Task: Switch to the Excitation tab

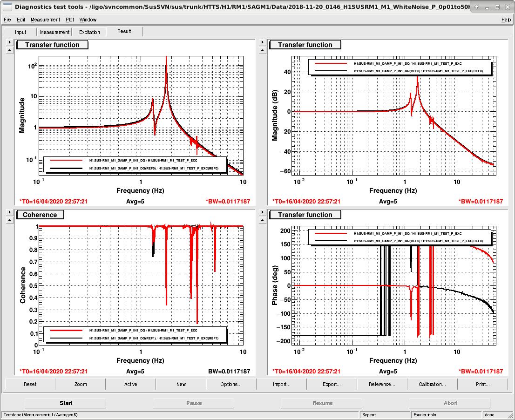Action: [x=89, y=32]
